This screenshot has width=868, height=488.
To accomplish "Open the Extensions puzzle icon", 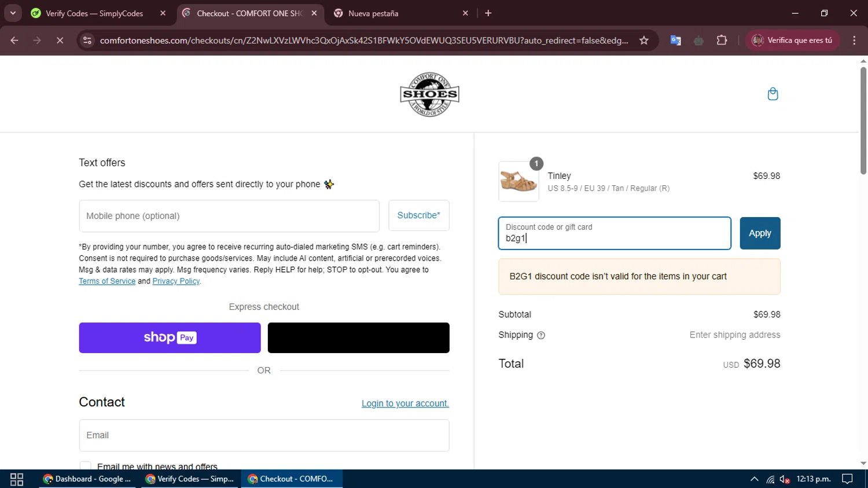I will click(722, 41).
